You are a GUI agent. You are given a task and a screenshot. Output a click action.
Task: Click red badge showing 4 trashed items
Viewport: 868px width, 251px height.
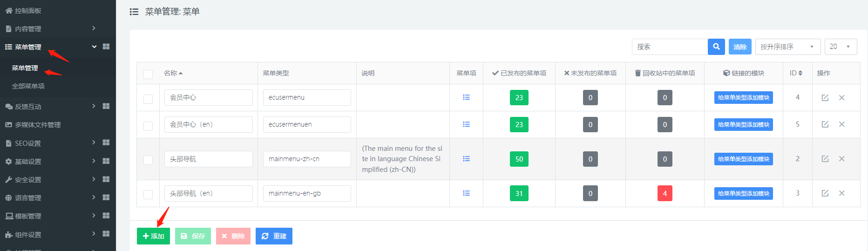pyautogui.click(x=665, y=193)
